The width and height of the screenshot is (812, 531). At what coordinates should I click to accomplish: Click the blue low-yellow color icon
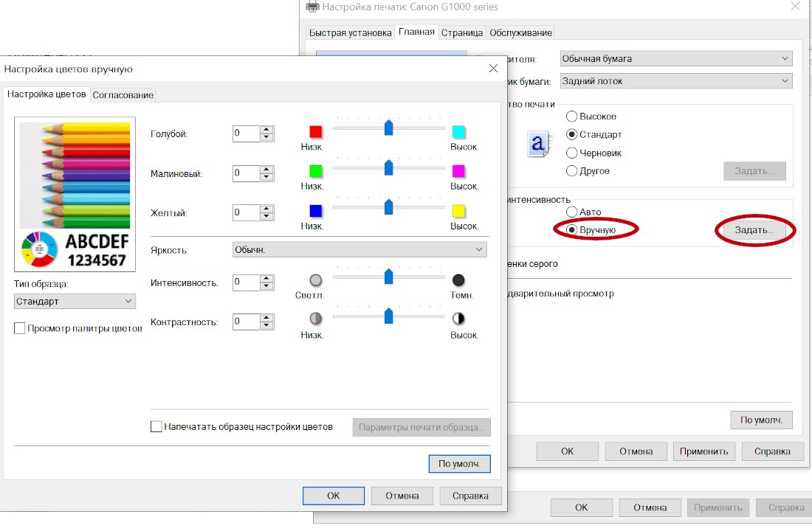coord(315,211)
